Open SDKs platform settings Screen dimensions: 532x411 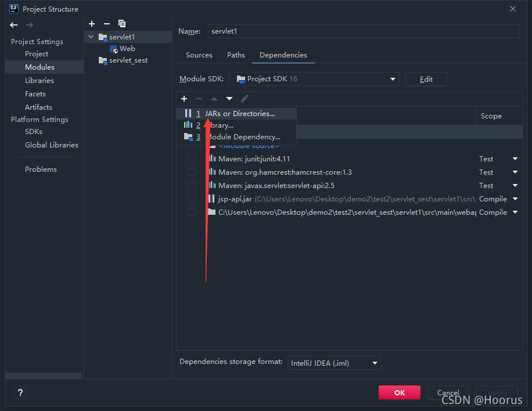pyautogui.click(x=34, y=132)
